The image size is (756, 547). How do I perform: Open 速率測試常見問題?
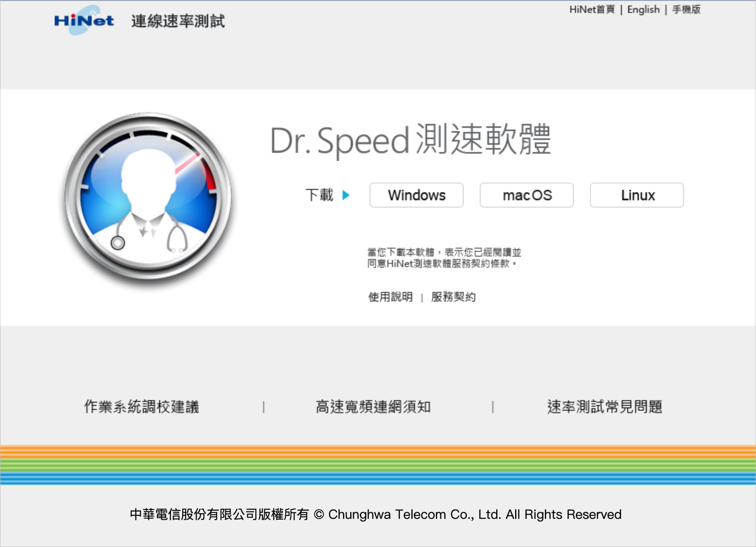(605, 407)
